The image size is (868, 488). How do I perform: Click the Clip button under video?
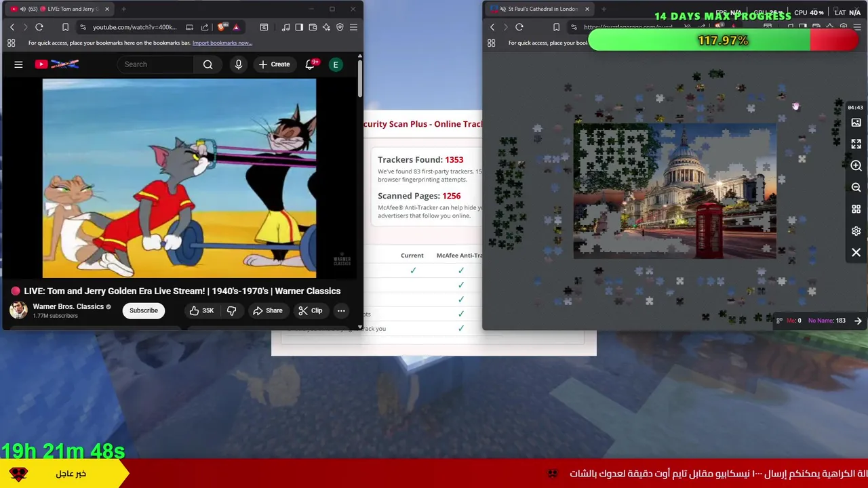coord(310,310)
